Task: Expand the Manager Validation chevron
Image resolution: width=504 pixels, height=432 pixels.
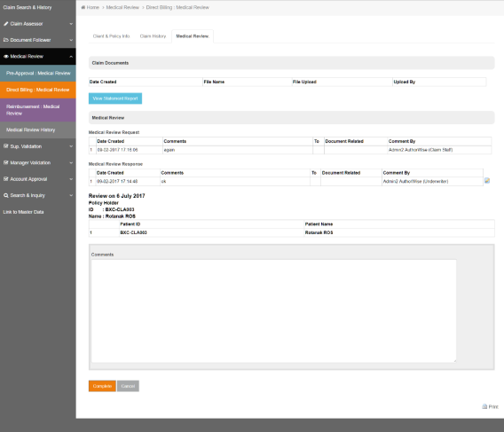Action: pos(71,162)
